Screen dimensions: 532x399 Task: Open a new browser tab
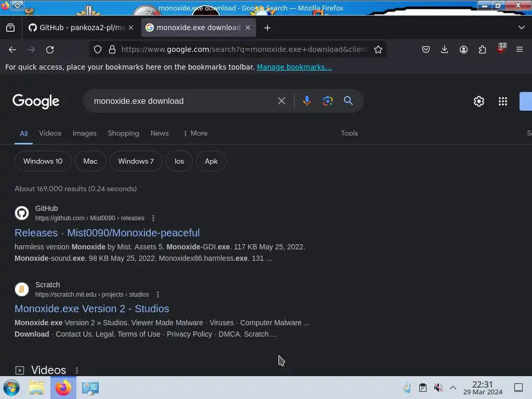point(268,28)
